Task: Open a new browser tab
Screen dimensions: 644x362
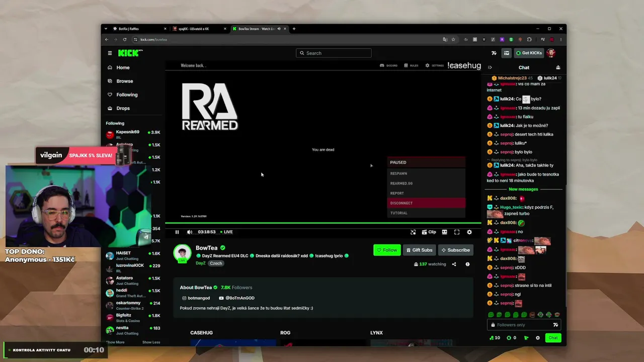Action: coord(294,29)
